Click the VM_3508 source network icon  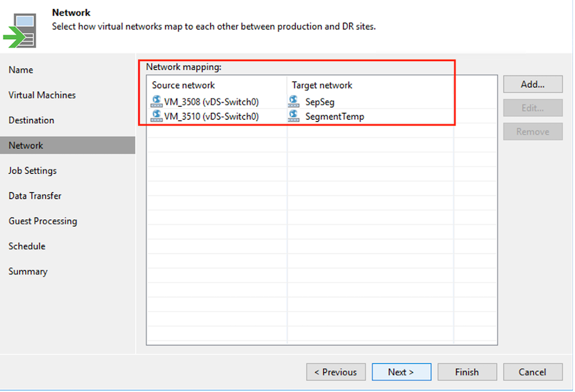click(x=156, y=102)
